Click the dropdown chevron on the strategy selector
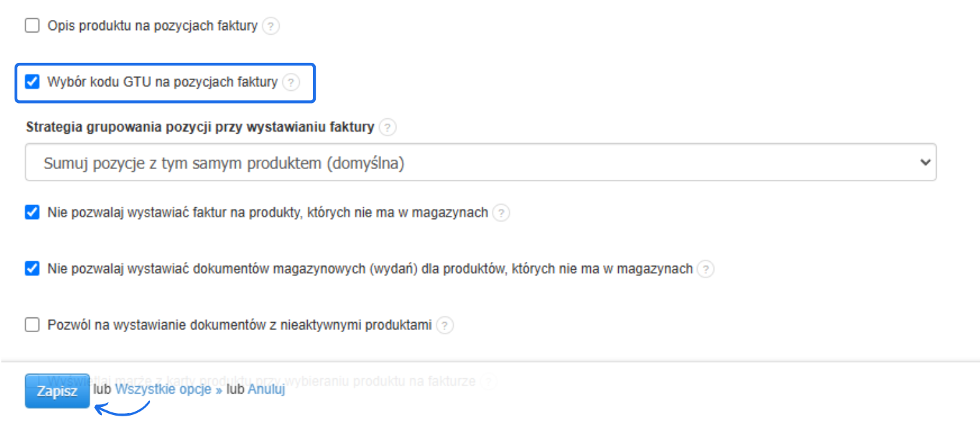 924,161
